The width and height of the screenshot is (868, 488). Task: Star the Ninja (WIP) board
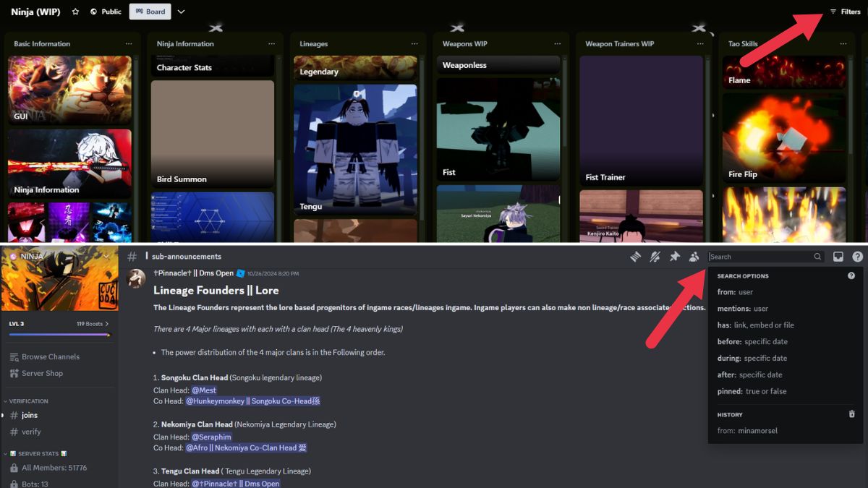pyautogui.click(x=75, y=12)
